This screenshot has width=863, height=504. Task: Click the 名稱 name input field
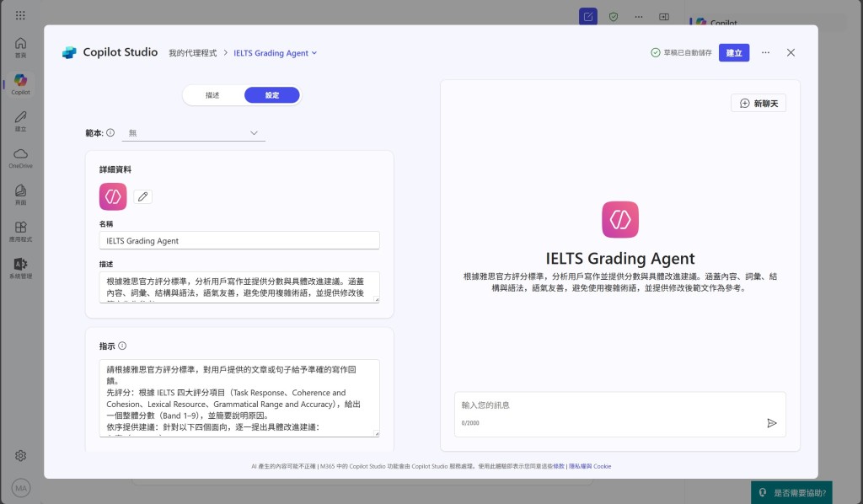pos(239,240)
